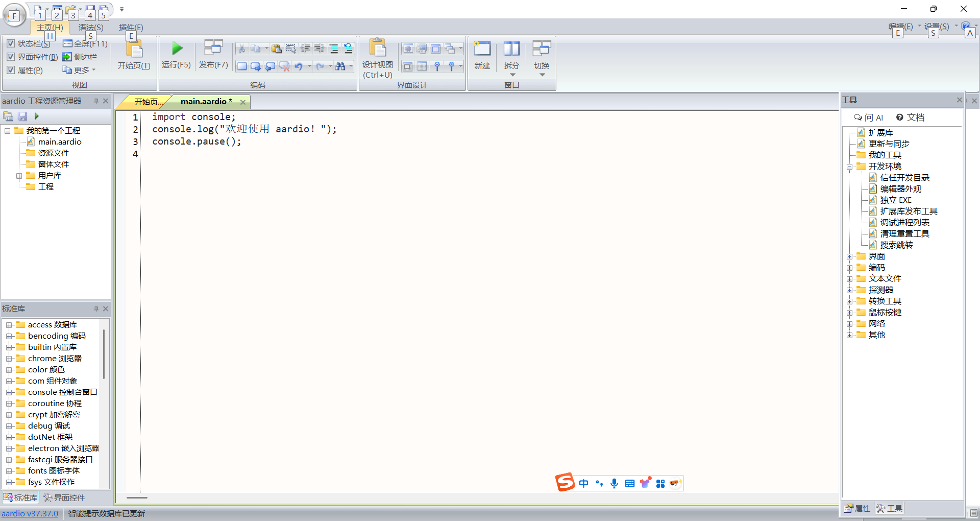Open the aardio v37.37.0 version link

click(30, 513)
